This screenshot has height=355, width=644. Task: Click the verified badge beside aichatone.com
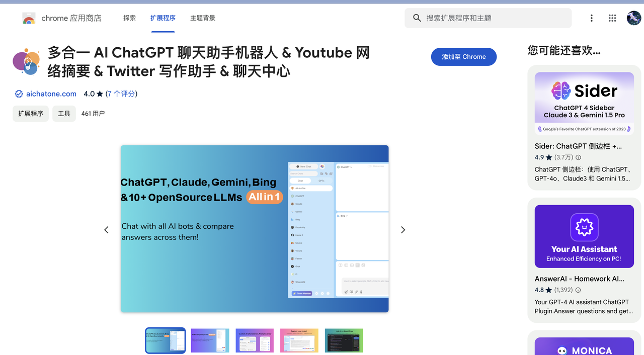point(19,94)
